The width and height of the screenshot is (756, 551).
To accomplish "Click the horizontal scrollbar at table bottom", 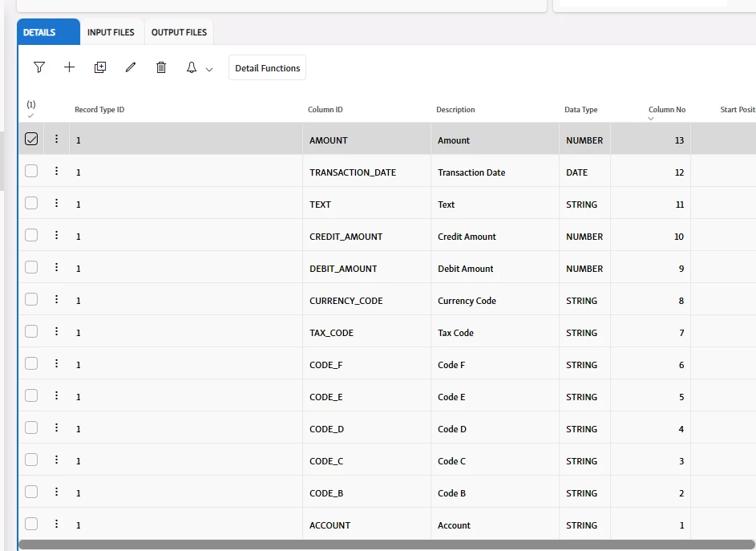I will pos(386,545).
